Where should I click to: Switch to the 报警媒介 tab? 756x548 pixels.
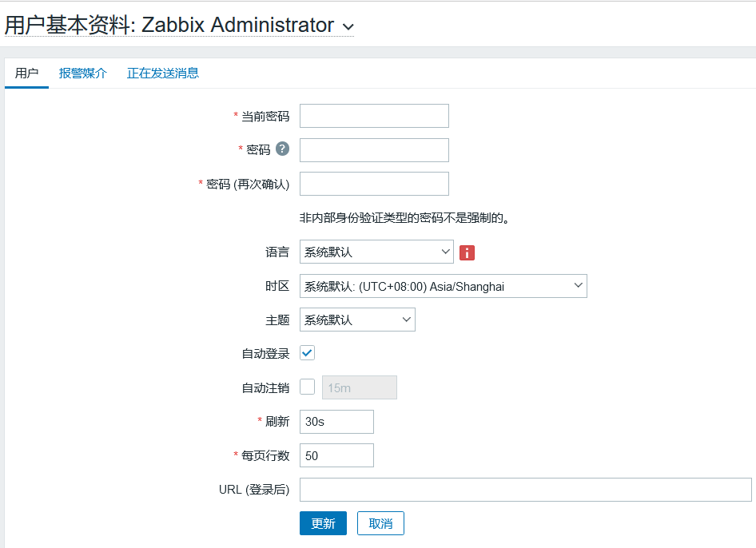(x=83, y=73)
